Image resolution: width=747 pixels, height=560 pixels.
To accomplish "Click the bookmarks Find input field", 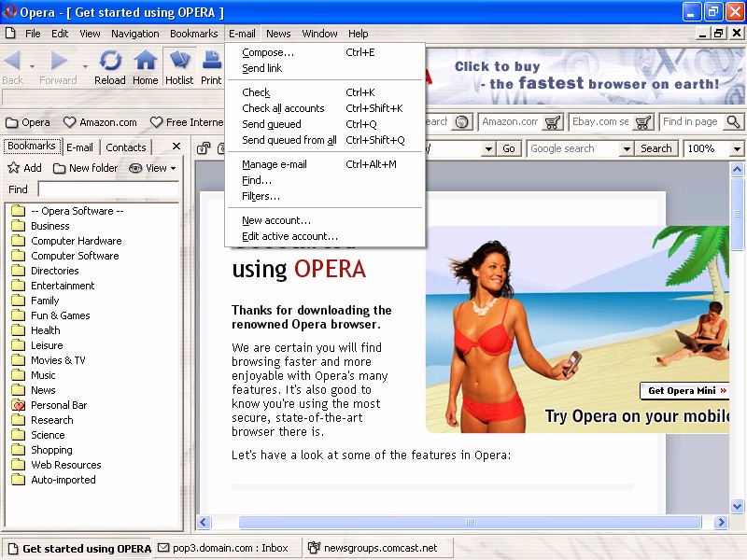I will click(107, 189).
